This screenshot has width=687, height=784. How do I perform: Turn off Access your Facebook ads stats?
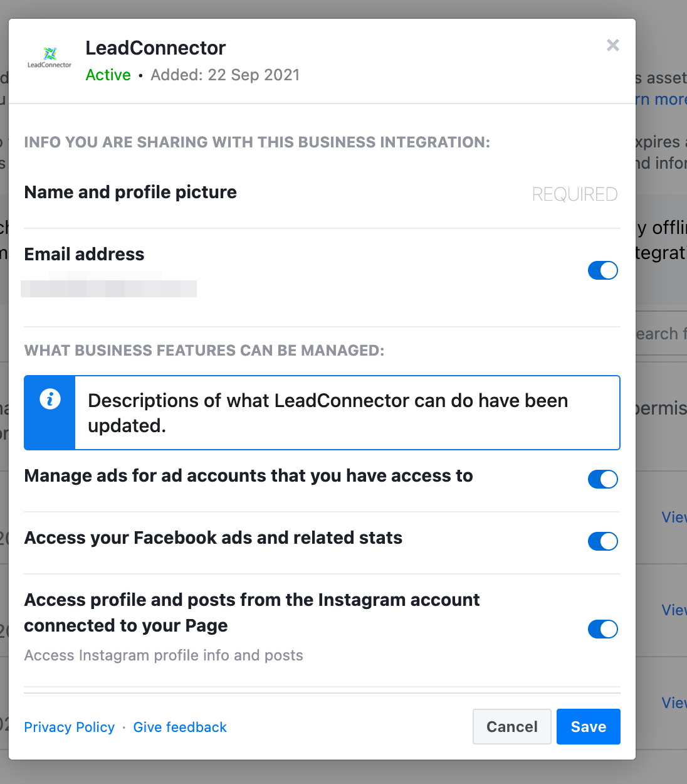603,541
